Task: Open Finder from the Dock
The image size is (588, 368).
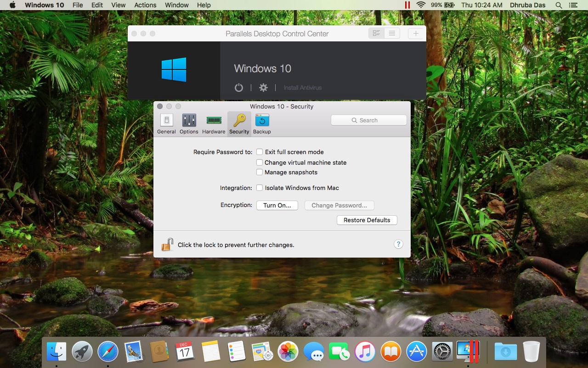Action: 57,352
